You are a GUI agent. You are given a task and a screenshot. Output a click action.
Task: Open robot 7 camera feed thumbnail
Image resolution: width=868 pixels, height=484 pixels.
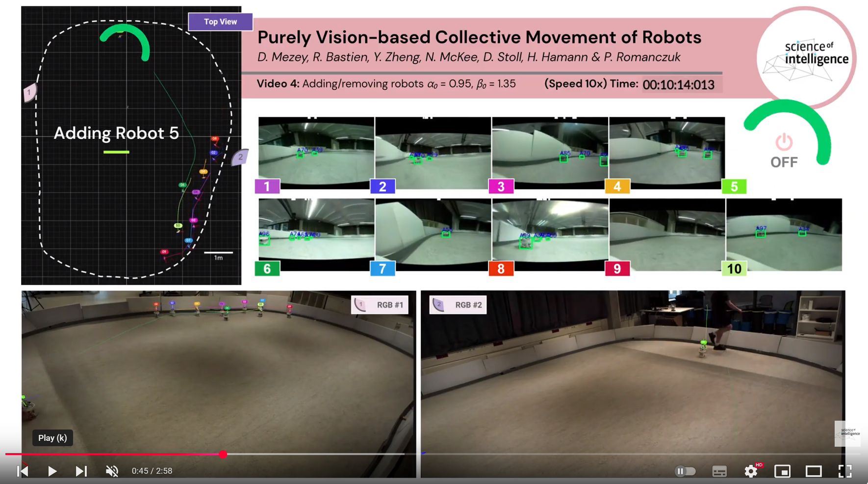pyautogui.click(x=433, y=234)
